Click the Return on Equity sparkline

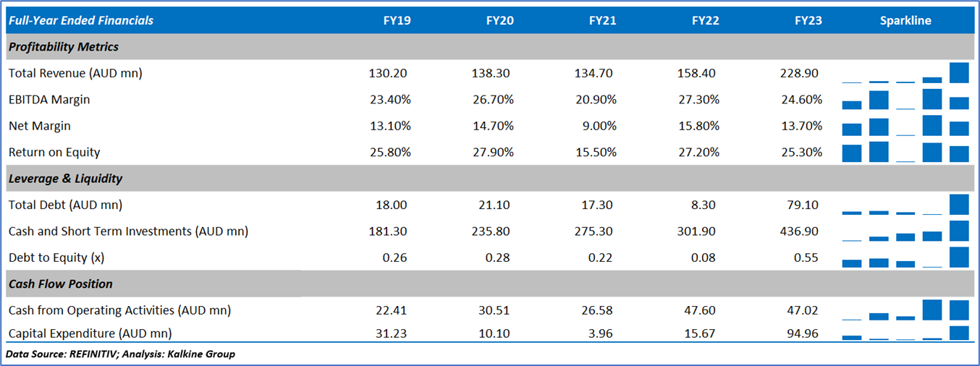click(905, 152)
